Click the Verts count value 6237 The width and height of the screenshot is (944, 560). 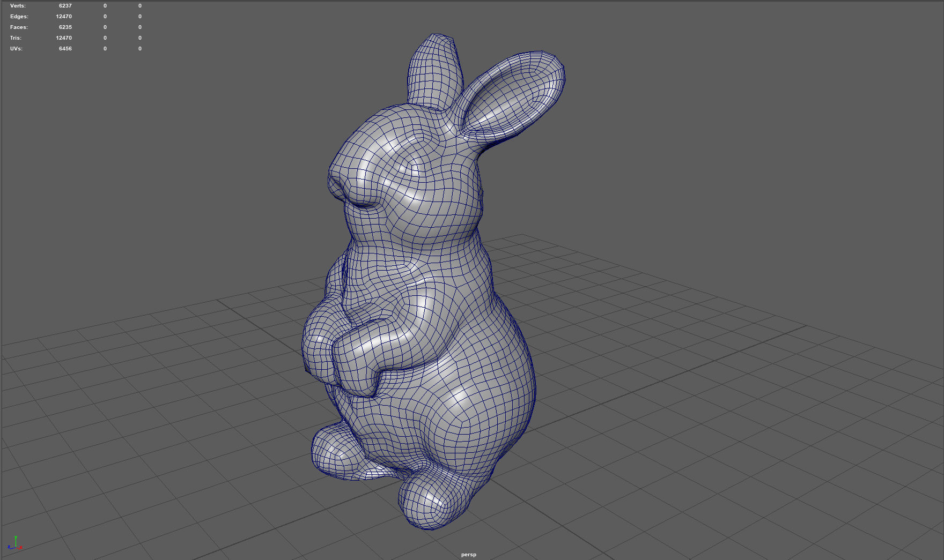[65, 6]
